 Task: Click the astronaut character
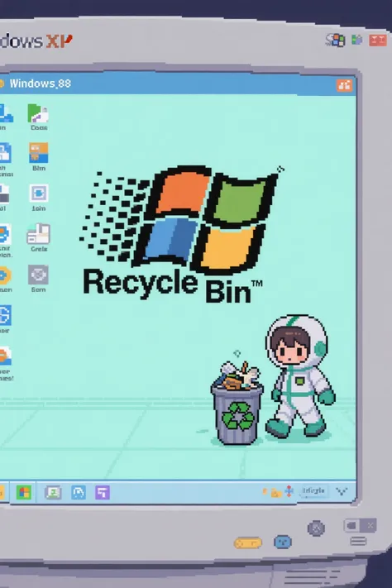click(x=299, y=375)
